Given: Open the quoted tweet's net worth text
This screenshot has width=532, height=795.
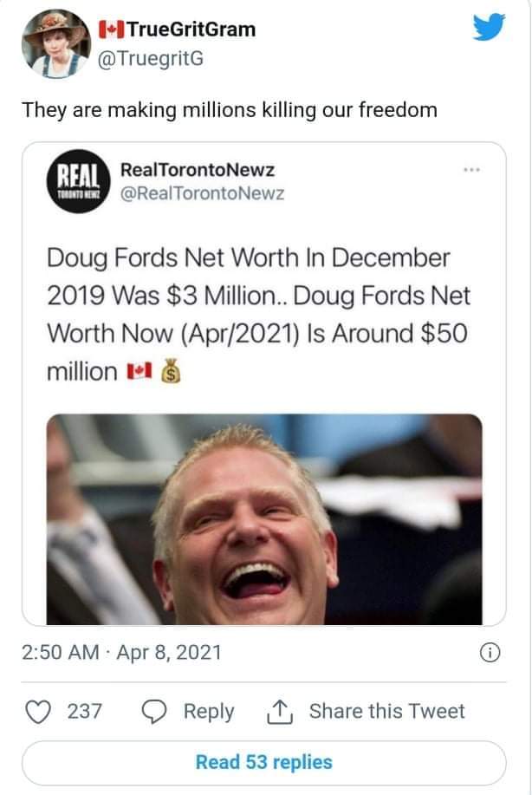Looking at the screenshot, I should pyautogui.click(x=258, y=315).
